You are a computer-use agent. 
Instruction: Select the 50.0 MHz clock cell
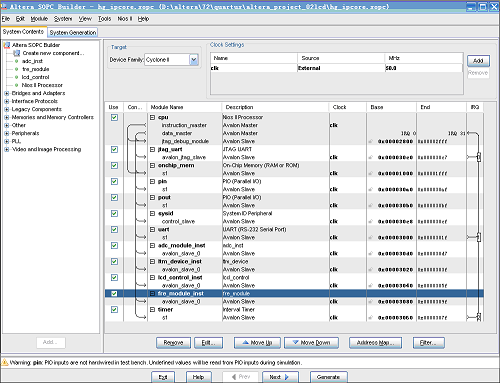(x=423, y=68)
